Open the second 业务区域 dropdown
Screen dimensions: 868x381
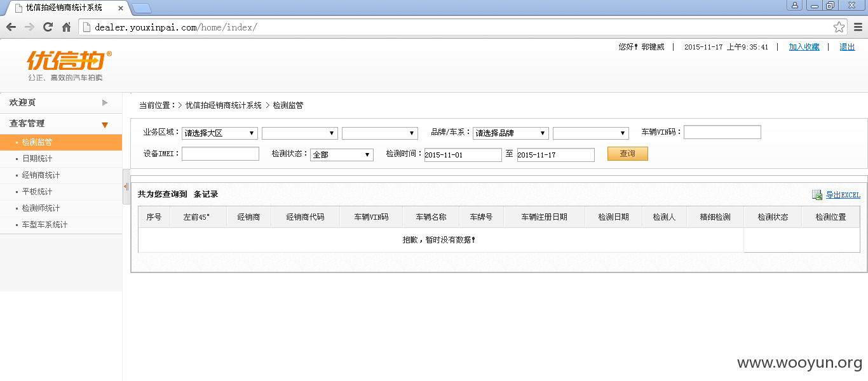(x=300, y=133)
